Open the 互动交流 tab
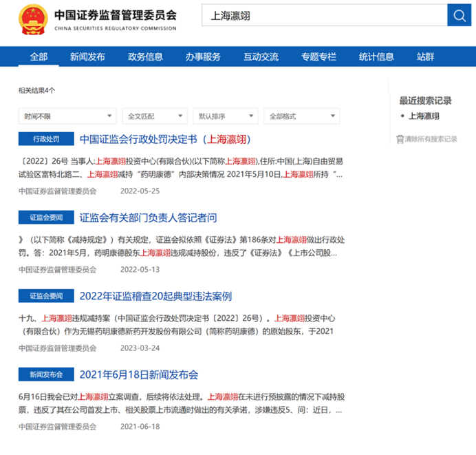Screen dimensions: 476x455 coord(261,56)
